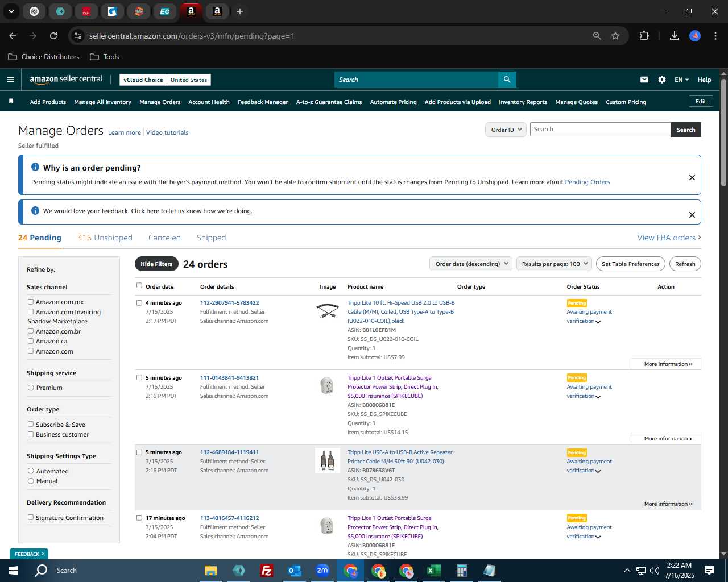The height and width of the screenshot is (582, 728).
Task: Click the teal search magnifier button
Action: [x=507, y=80]
